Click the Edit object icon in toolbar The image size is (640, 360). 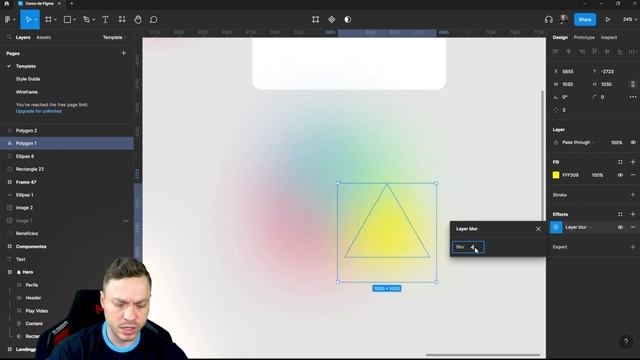(316, 20)
